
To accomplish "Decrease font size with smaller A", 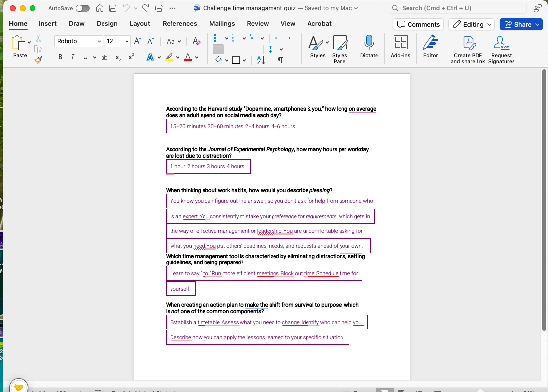I will point(151,41).
